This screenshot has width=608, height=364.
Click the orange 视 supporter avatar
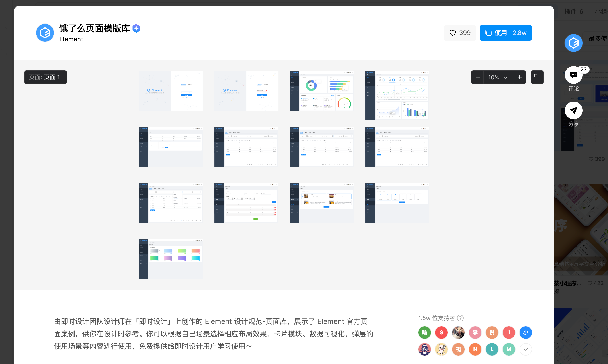click(x=458, y=349)
